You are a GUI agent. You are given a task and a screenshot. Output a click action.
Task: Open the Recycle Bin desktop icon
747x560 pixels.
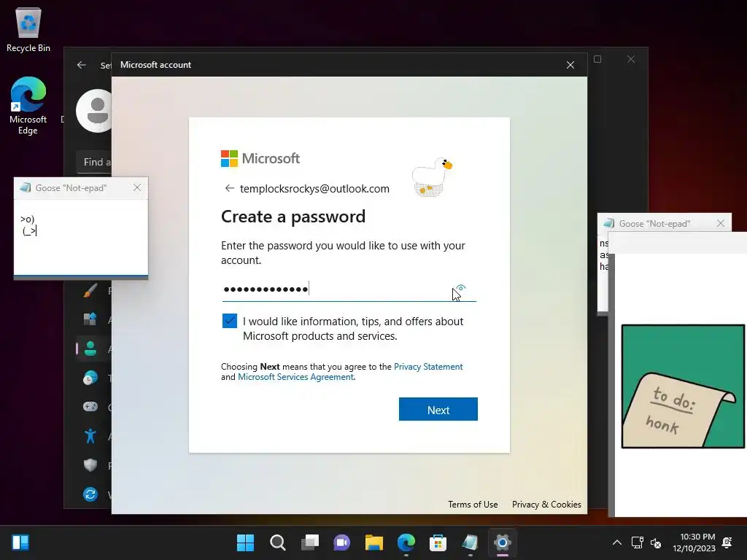[x=28, y=30]
